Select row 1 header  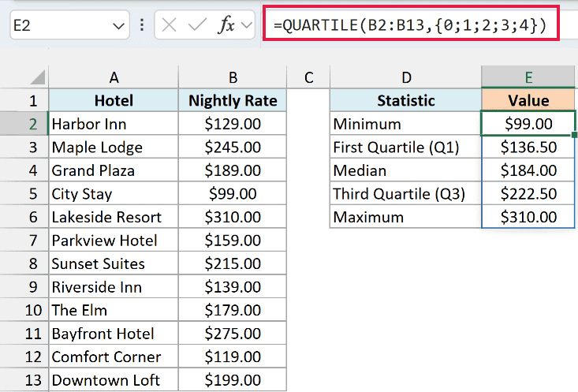(24, 100)
